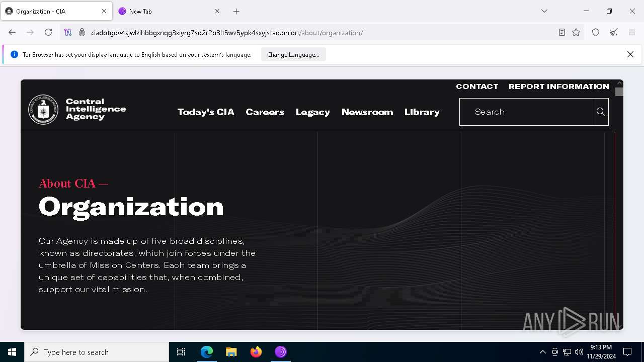This screenshot has height=362, width=644.
Task: Open the notification center icon
Action: click(627, 352)
